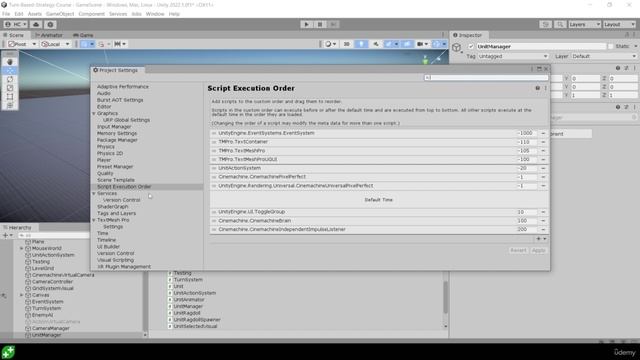Remove UnitActionSystem from the execution order
Viewport: 640px width, 360px height.
pos(543,168)
